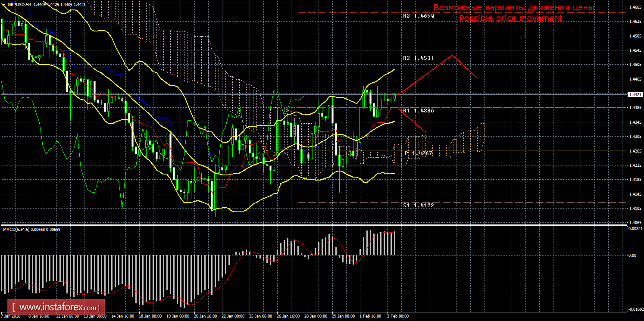Click the 1.4505 price axis value
The height and width of the screenshot is (321, 644).
click(x=635, y=65)
